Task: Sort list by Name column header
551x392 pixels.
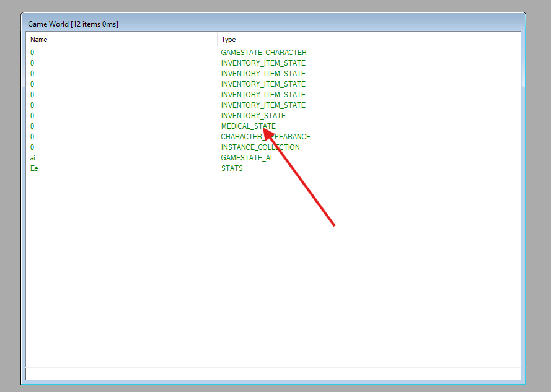Action: tap(121, 40)
